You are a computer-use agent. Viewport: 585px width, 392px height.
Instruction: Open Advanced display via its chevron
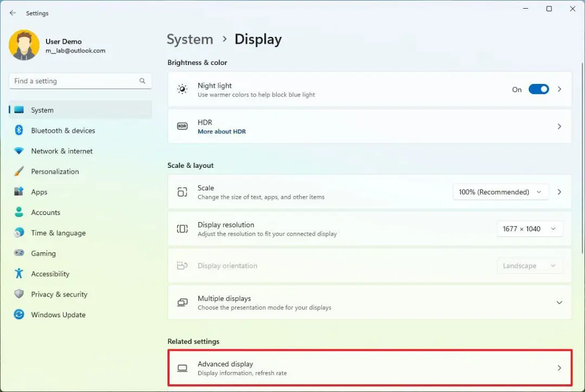[x=559, y=368]
